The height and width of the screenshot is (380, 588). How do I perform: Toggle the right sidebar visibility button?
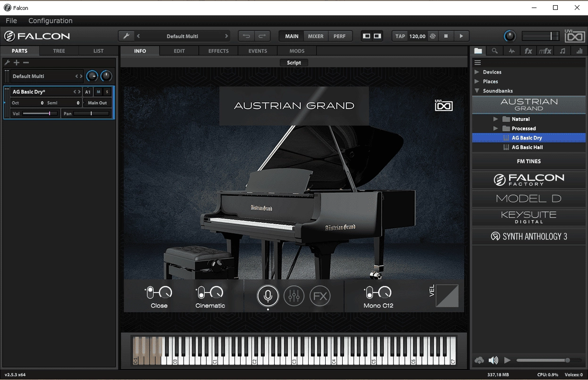[x=378, y=36]
